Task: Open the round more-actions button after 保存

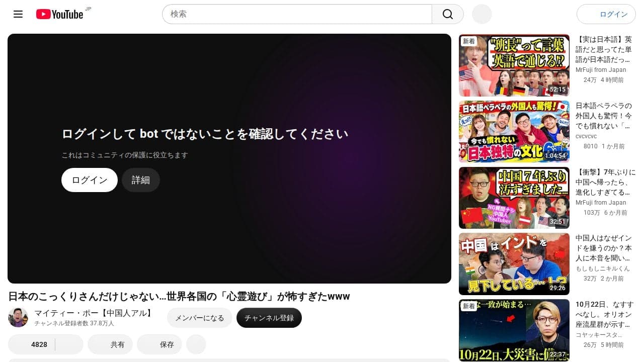Action: point(196,344)
